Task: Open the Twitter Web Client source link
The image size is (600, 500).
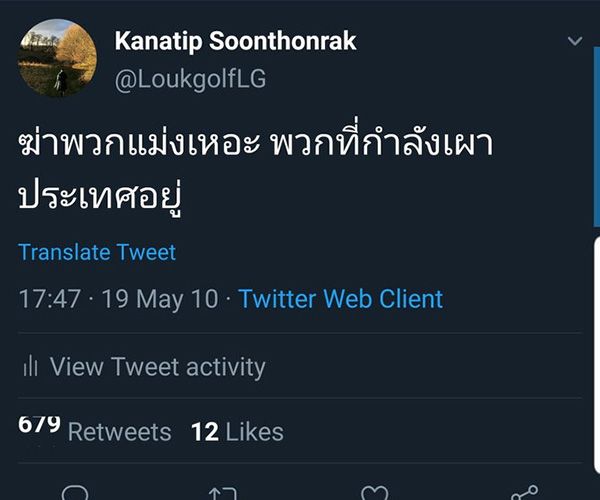Action: coord(340,298)
